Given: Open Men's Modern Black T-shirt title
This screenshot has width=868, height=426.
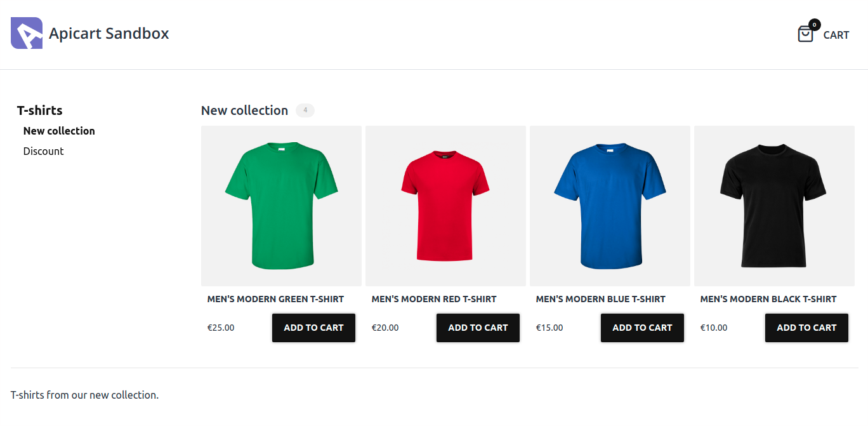Looking at the screenshot, I should [x=768, y=299].
